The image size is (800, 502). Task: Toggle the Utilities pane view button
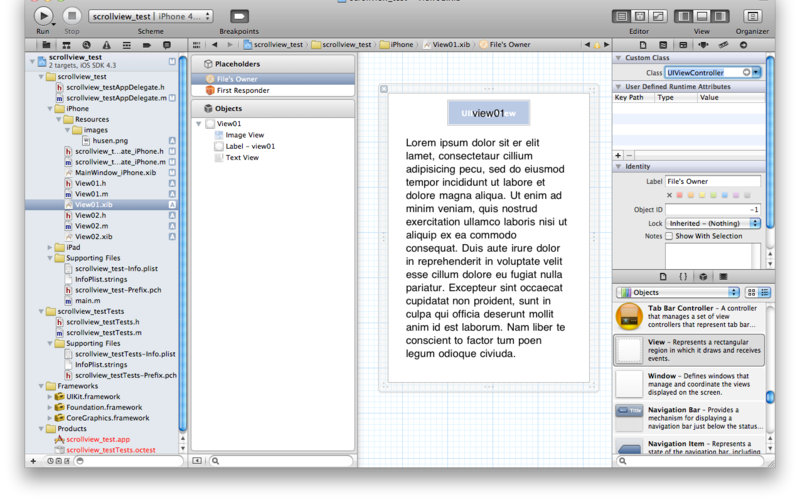pos(720,16)
